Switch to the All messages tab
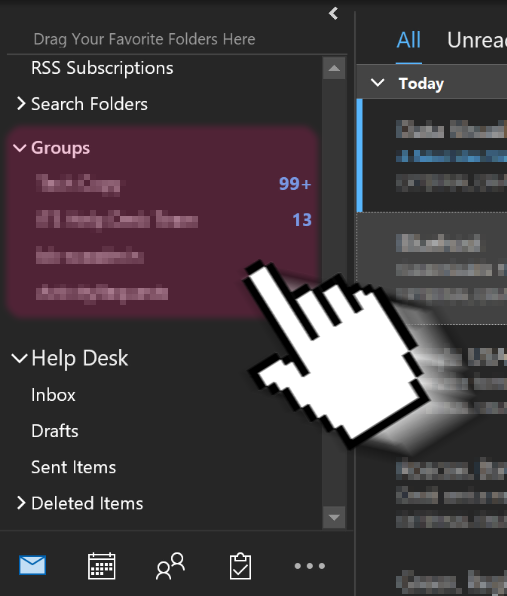 pyautogui.click(x=409, y=40)
